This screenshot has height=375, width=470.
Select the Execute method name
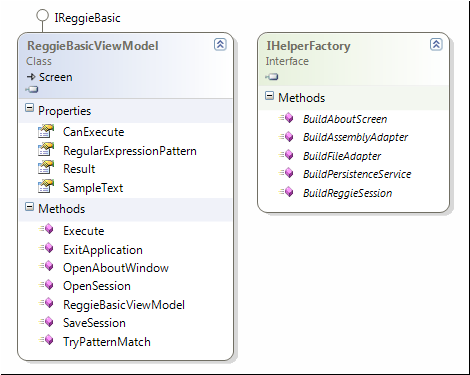click(x=84, y=231)
